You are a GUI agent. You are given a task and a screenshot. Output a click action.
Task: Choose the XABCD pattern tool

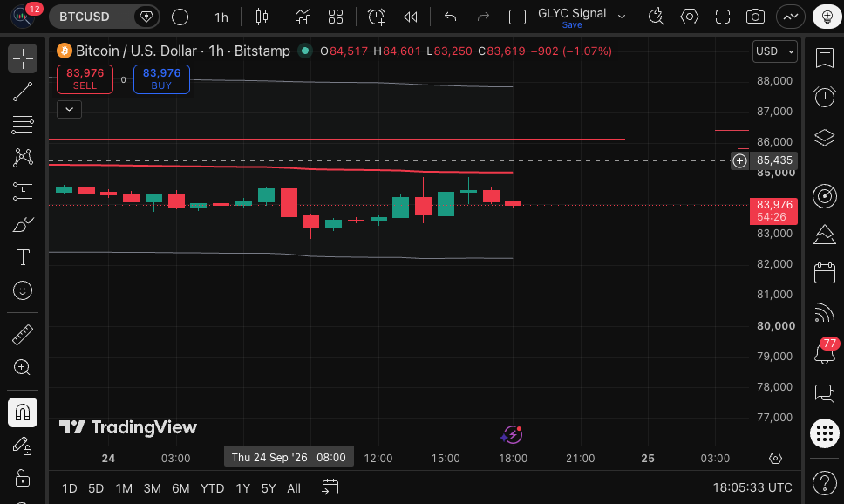(23, 158)
